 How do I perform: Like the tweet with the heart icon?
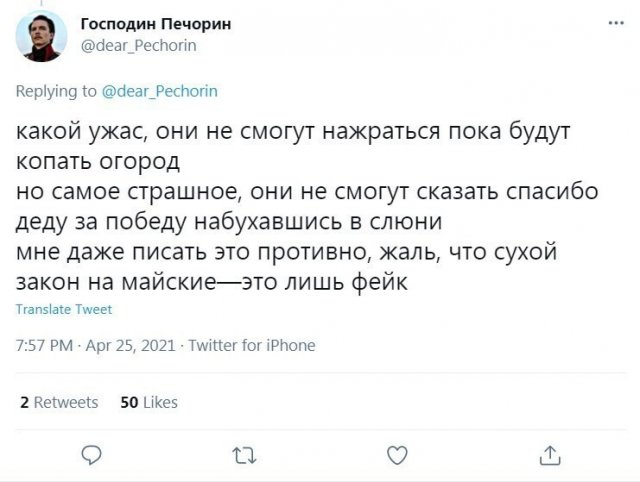397,455
